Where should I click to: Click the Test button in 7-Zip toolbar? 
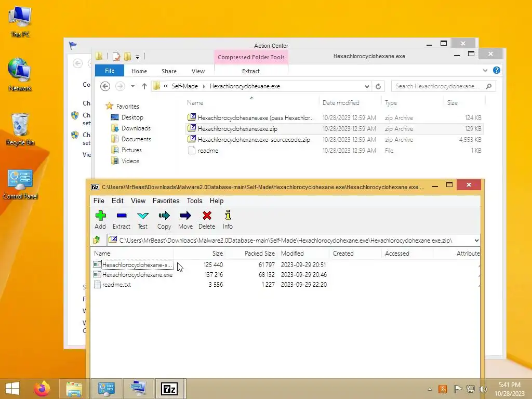pos(142,220)
